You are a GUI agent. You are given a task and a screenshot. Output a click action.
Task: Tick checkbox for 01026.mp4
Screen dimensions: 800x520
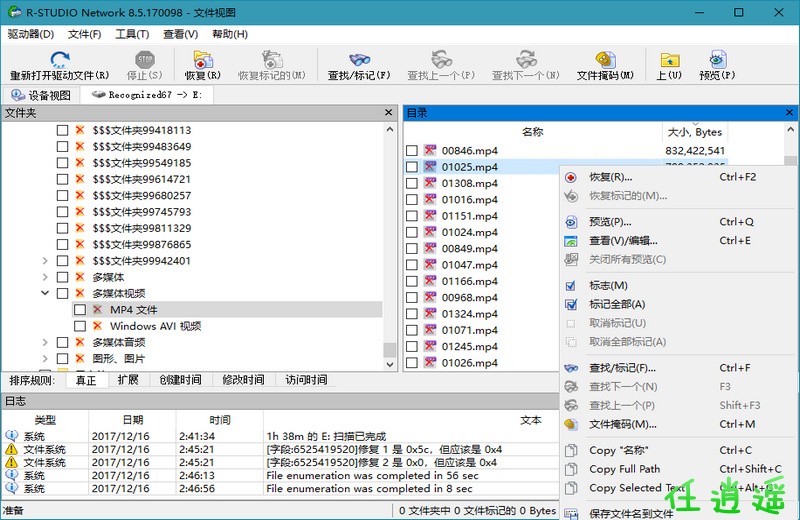(x=412, y=363)
